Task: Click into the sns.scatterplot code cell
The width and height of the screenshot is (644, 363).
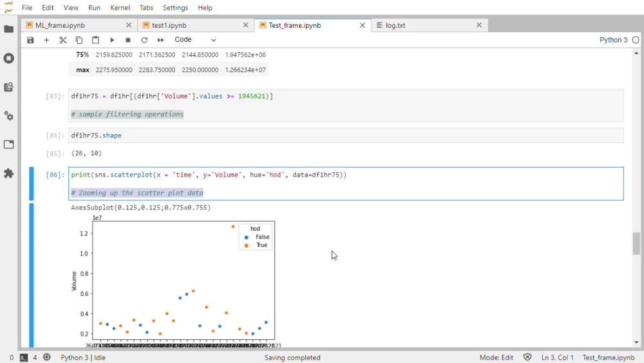Action: [346, 184]
